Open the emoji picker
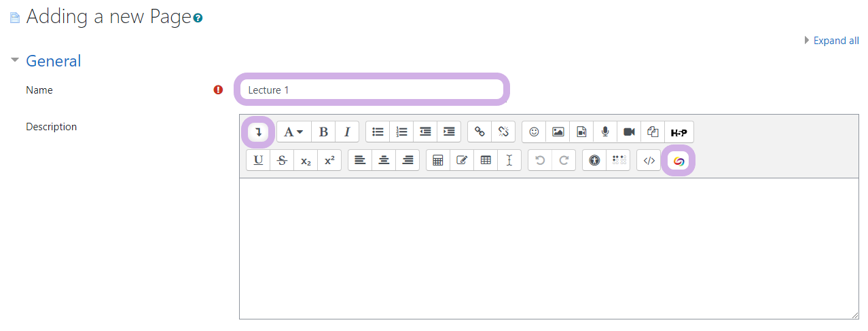This screenshot has width=868, height=331. 534,132
